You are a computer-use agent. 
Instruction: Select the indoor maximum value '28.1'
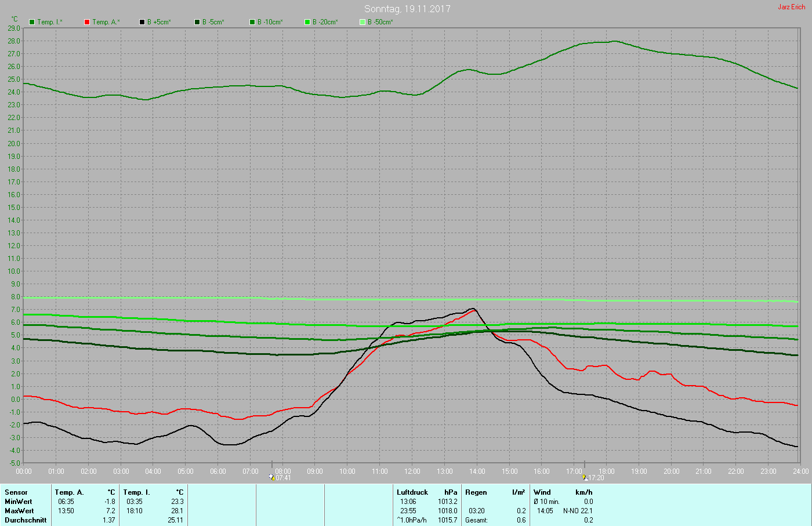(177, 511)
